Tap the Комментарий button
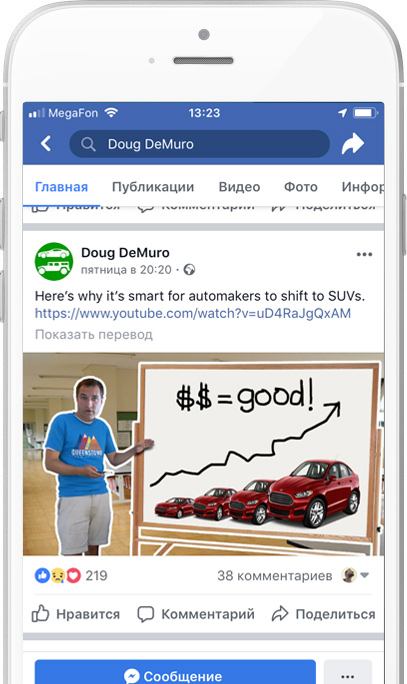 [196, 614]
